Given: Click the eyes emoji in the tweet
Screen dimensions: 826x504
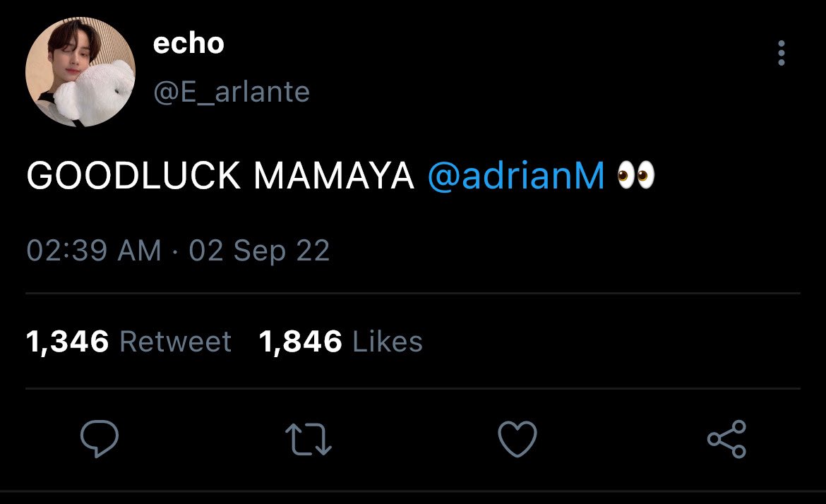Looking at the screenshot, I should tap(636, 175).
